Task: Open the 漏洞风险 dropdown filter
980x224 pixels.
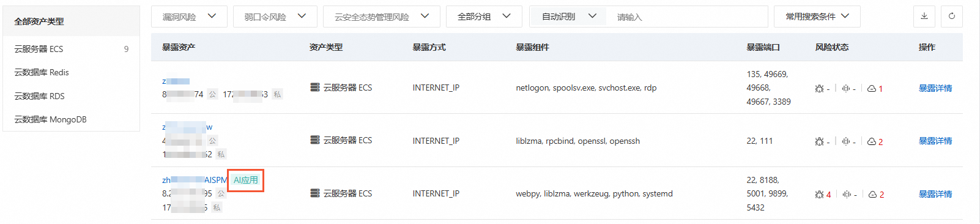Action: tap(189, 17)
